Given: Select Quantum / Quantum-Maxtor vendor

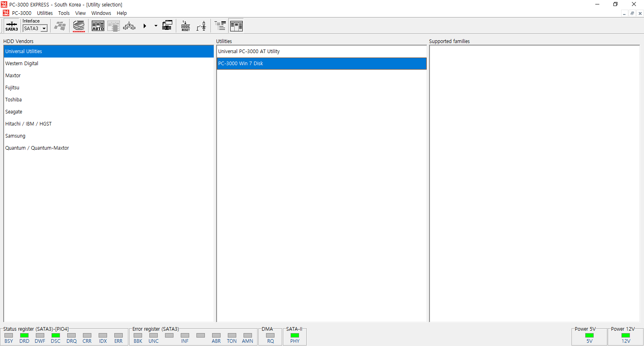Looking at the screenshot, I should click(x=109, y=148).
